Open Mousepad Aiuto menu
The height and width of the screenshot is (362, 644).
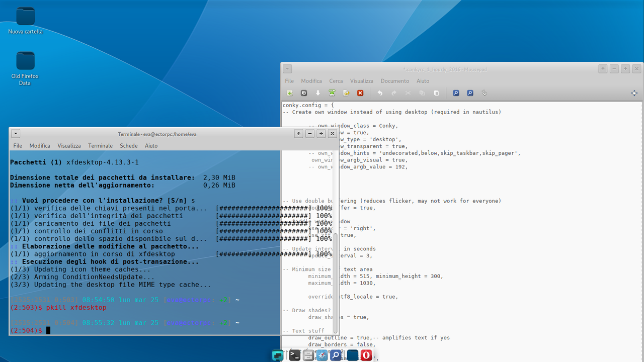423,81
